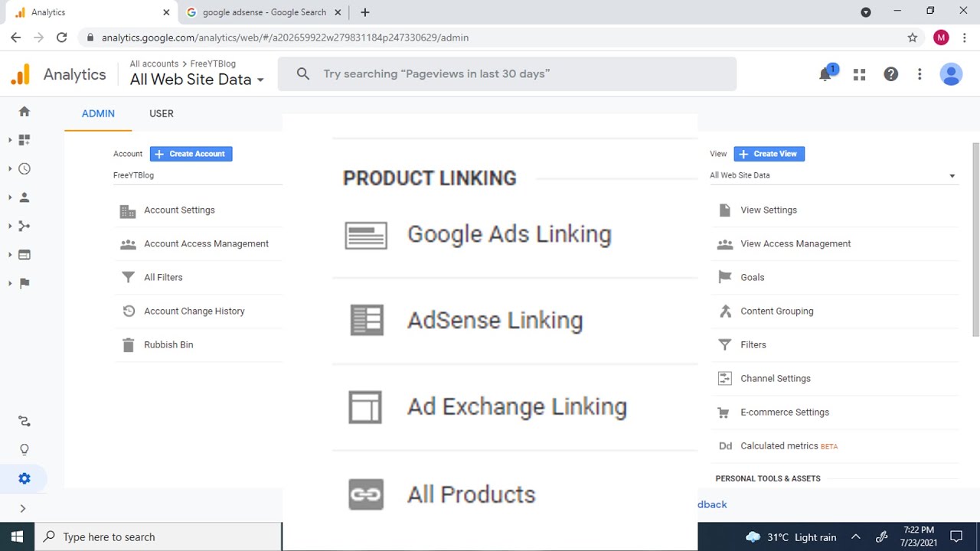This screenshot has height=551, width=980.
Task: Switch to google adsense search tab
Action: (x=264, y=12)
